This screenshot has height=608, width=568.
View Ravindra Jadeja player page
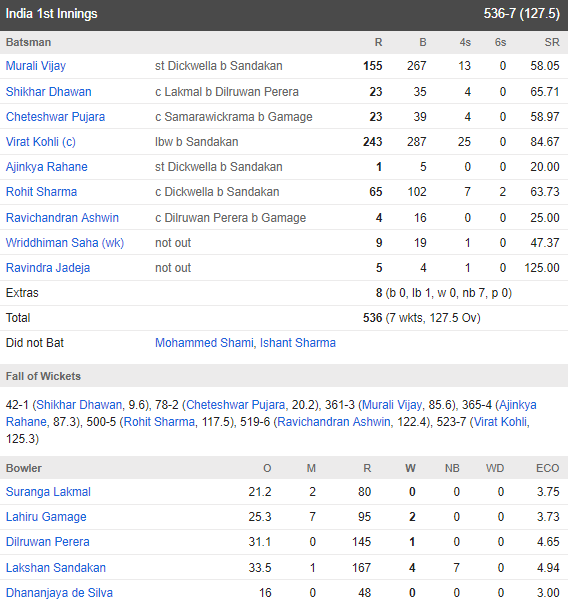coord(48,268)
